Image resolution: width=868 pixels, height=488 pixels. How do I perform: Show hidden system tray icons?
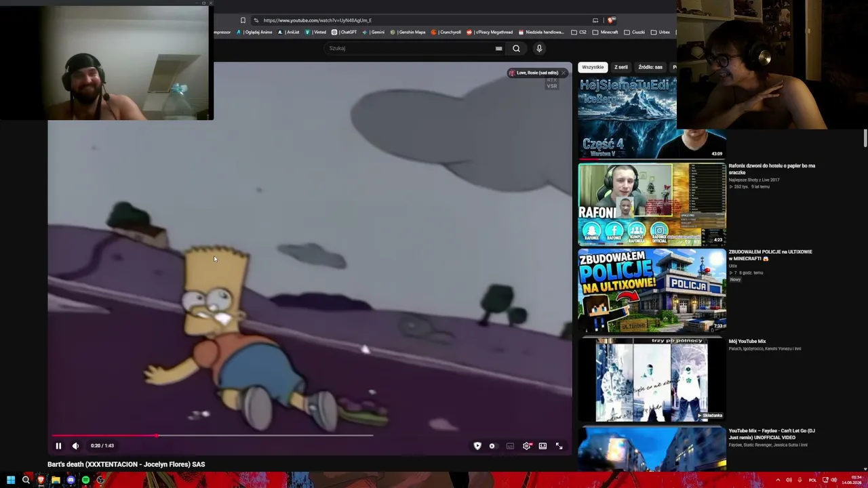coord(778,481)
